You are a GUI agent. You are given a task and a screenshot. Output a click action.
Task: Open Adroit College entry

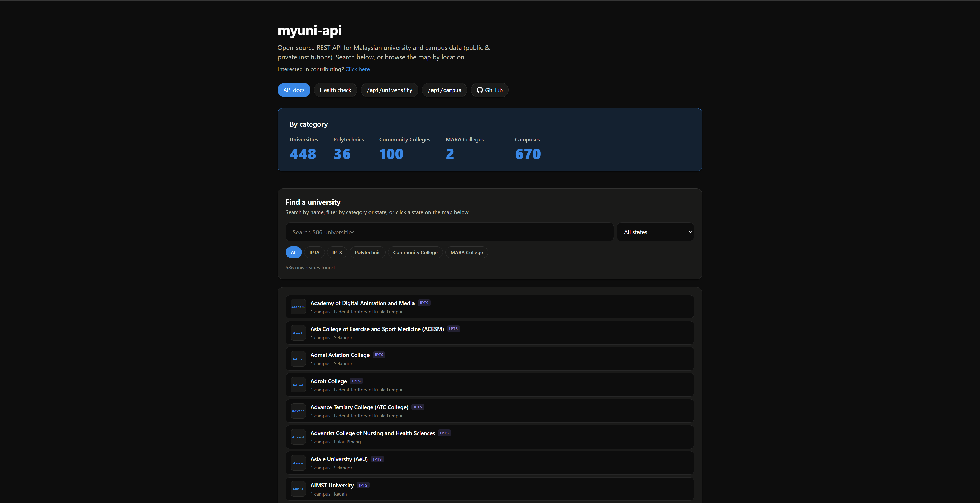coord(490,385)
